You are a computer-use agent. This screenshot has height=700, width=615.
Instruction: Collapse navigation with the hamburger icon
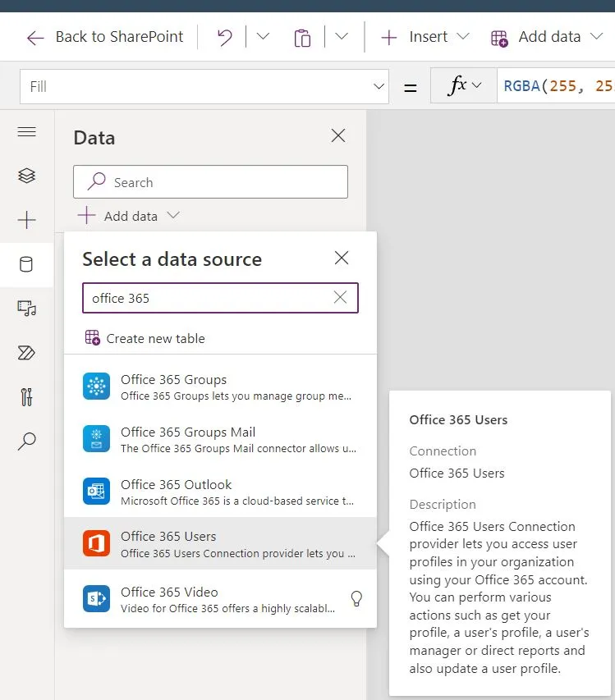tap(27, 131)
